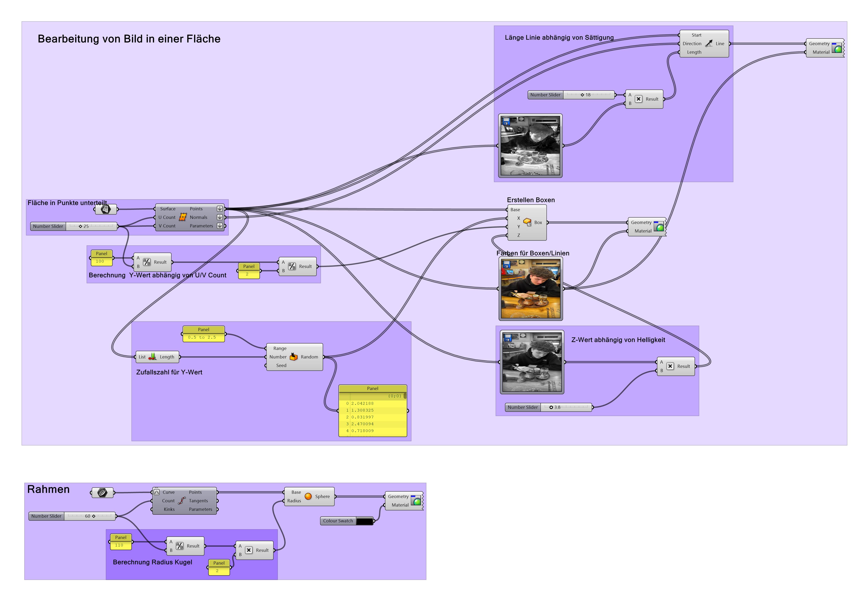Open the black Colour Swatch color field
Viewport: 868px width, 601px height.
[x=365, y=521]
